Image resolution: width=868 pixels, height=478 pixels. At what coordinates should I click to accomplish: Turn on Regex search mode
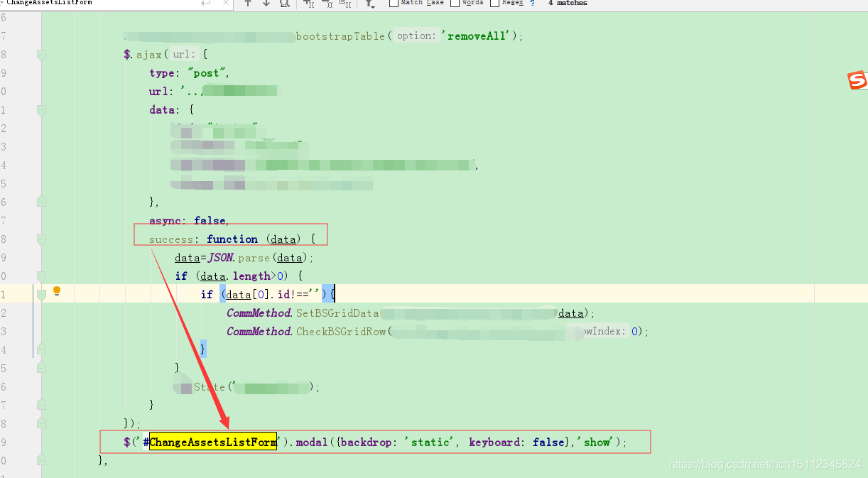click(x=495, y=3)
